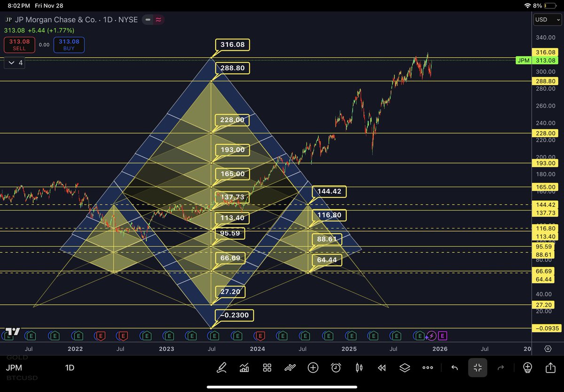Toggle the gray dash indicator pill
This screenshot has height=392, width=564.
[x=148, y=20]
